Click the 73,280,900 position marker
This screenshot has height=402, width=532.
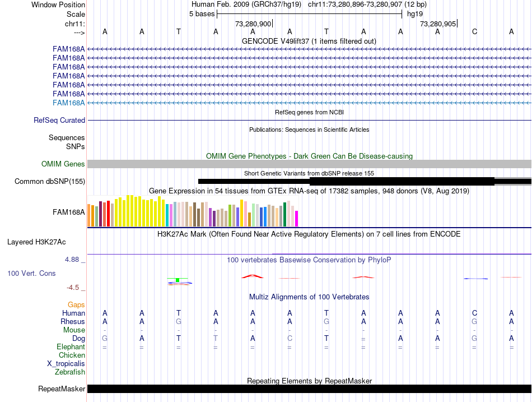(x=253, y=24)
